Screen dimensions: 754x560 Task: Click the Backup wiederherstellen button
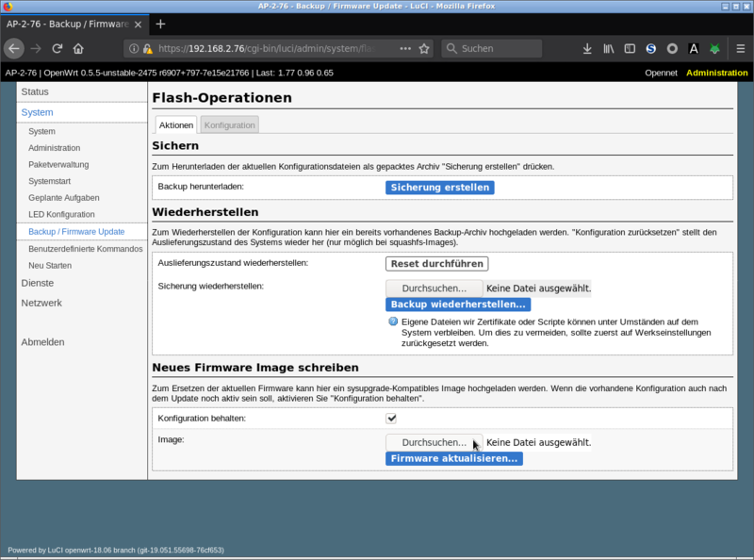[x=458, y=305]
